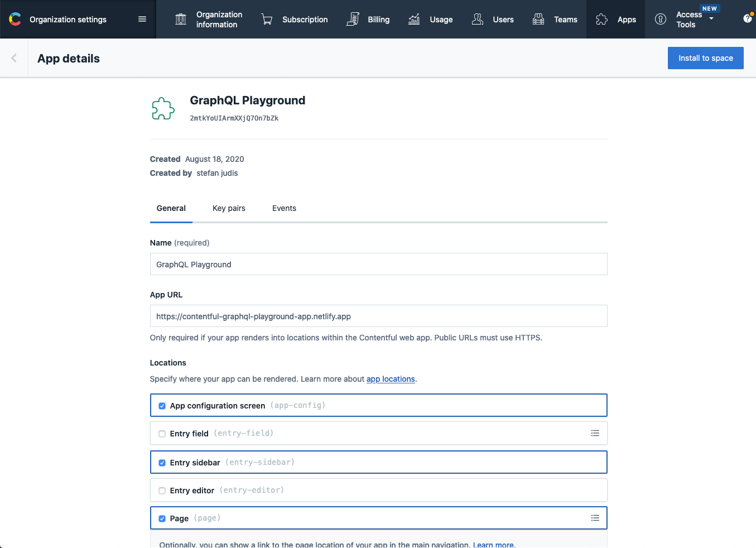Click the Contentful logo icon

point(15,19)
